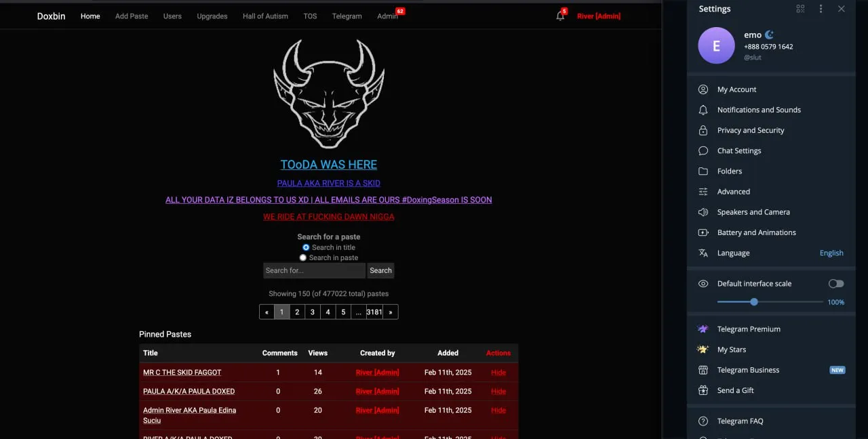868x439 pixels.
Task: Click the storefront icon for Telegram Business
Action: click(x=703, y=370)
